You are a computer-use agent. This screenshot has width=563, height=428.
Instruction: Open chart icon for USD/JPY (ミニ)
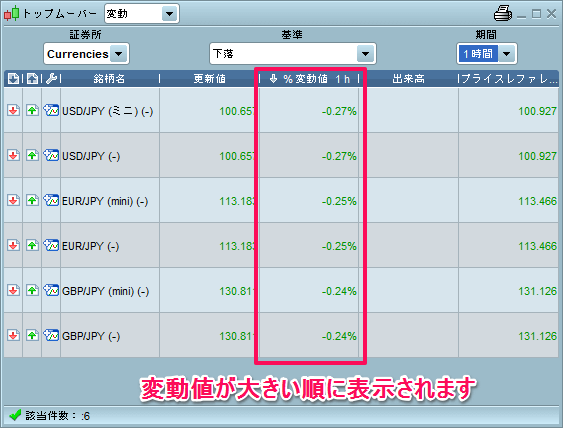51,110
